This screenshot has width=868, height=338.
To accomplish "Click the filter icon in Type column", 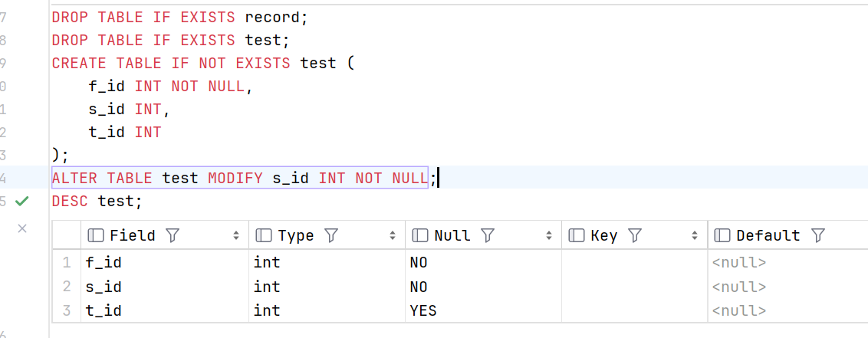I will coord(331,235).
